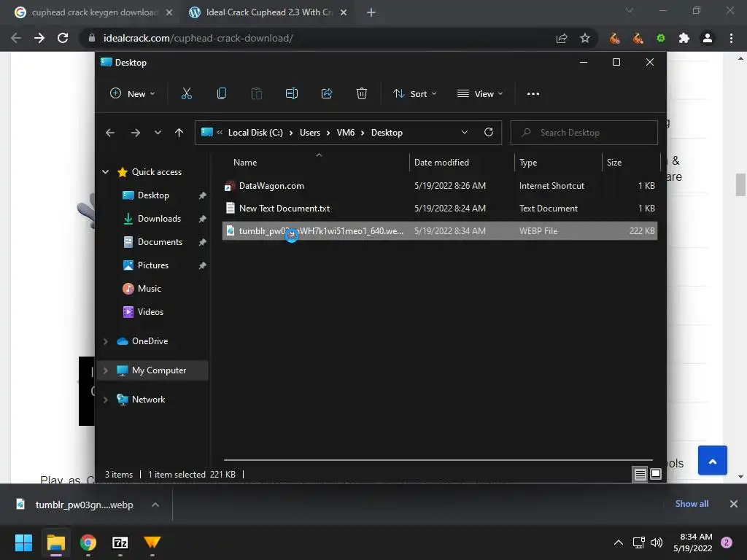Sort by the Date modified column header
747x560 pixels.
point(441,163)
